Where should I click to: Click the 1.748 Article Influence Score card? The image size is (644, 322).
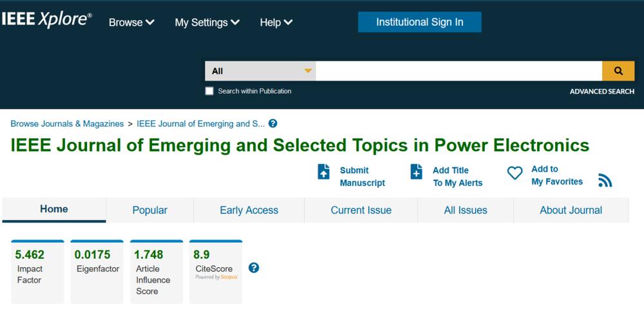pos(156,272)
